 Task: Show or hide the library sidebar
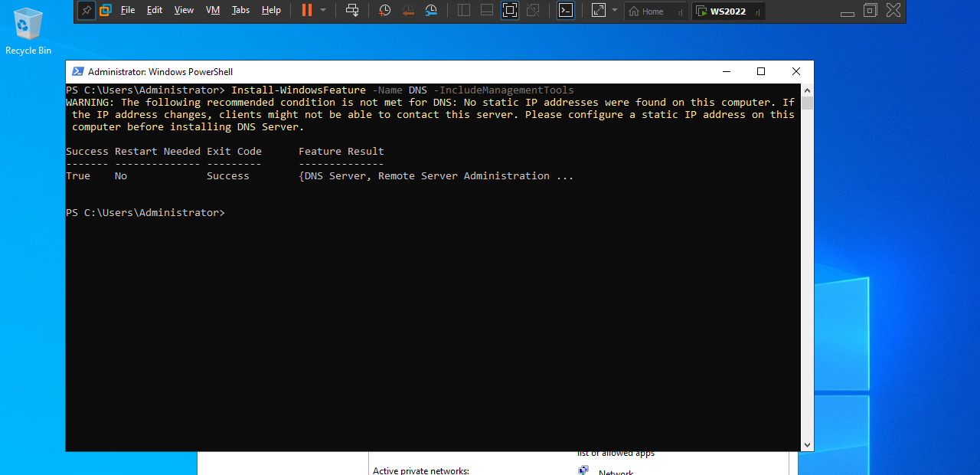pyautogui.click(x=464, y=11)
